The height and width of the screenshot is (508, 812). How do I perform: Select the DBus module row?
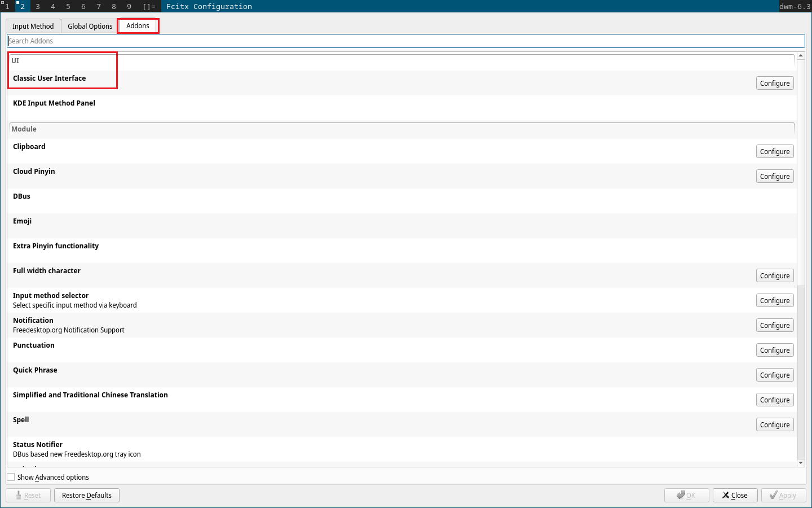[x=403, y=201]
